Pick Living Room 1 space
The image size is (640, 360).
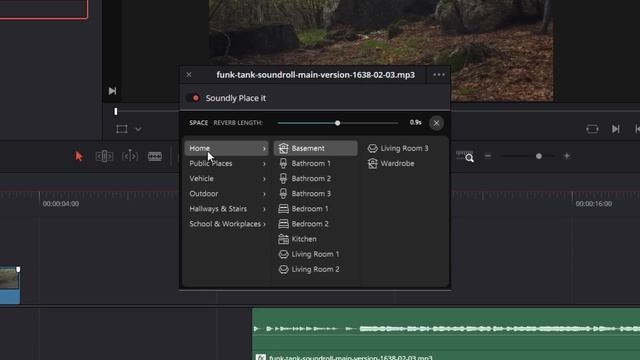click(x=315, y=254)
